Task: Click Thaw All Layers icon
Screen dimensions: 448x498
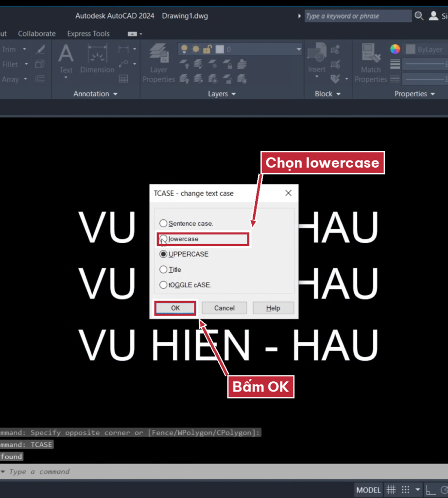Action: tap(213, 79)
